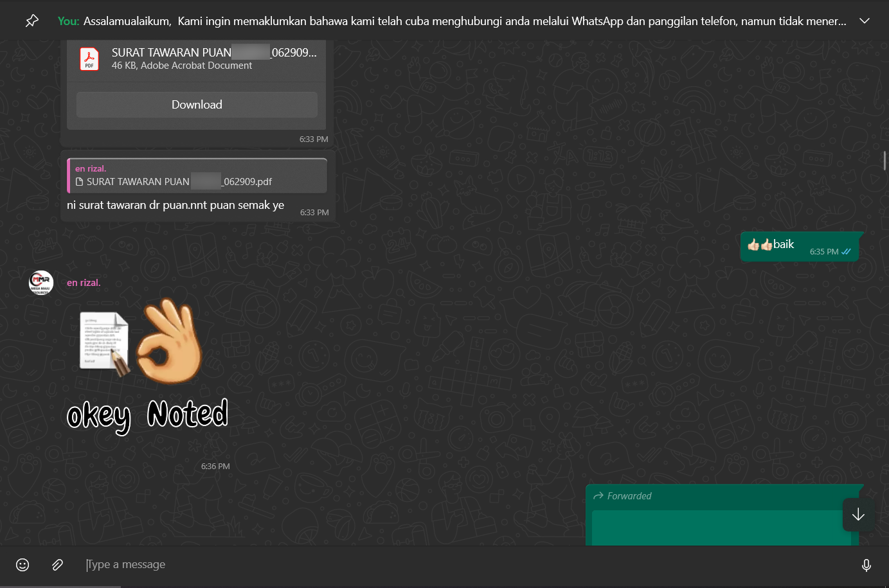Screen dimensions: 889x588
Task: Download the SURAT TAWARAN PDF
Action: pyautogui.click(x=197, y=105)
